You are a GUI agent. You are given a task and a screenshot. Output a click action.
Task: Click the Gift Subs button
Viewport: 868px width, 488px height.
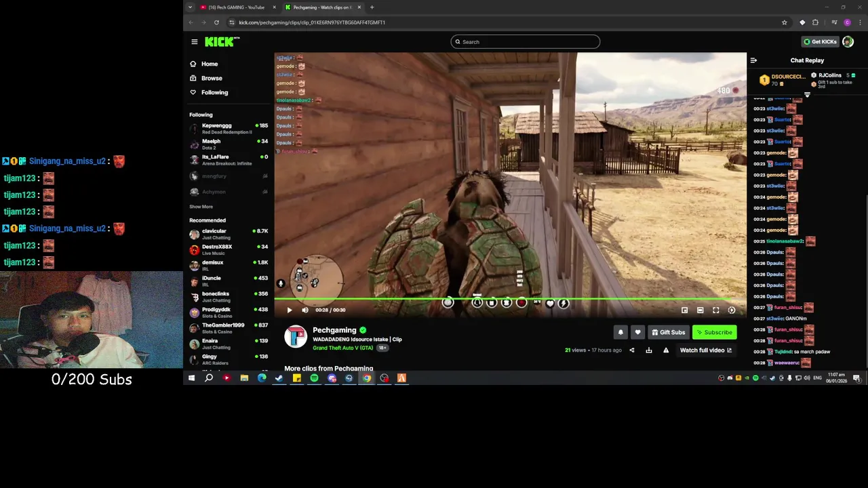pos(668,332)
